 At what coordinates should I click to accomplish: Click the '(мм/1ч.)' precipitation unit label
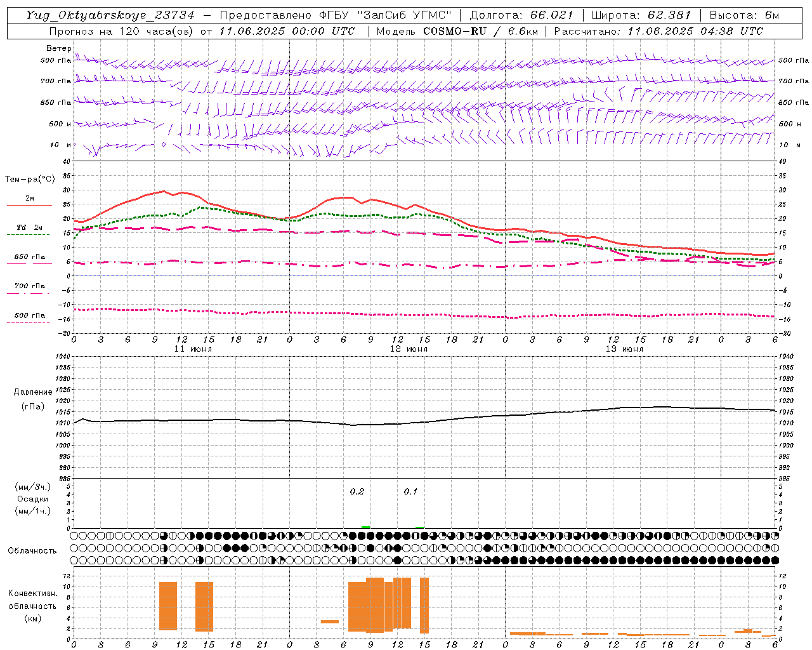pyautogui.click(x=33, y=511)
